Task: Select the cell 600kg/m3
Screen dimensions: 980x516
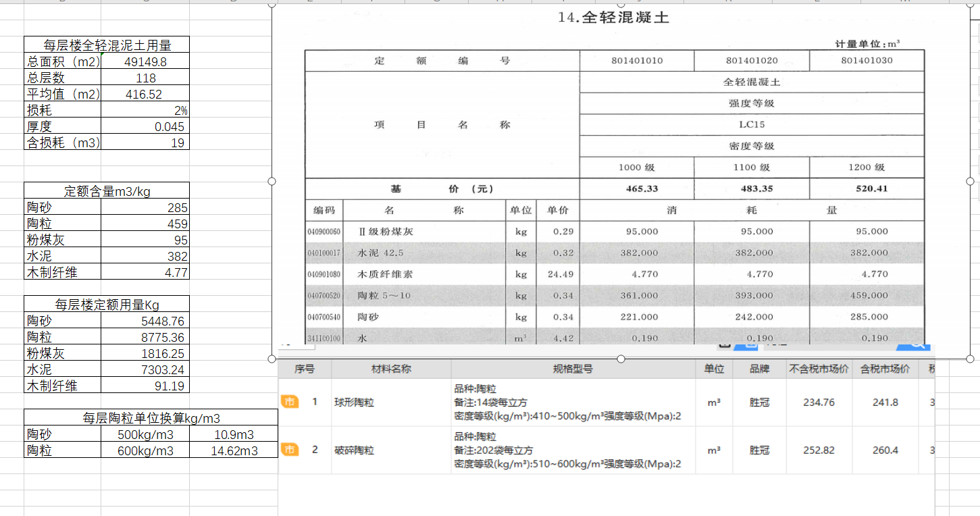Action: (x=145, y=450)
